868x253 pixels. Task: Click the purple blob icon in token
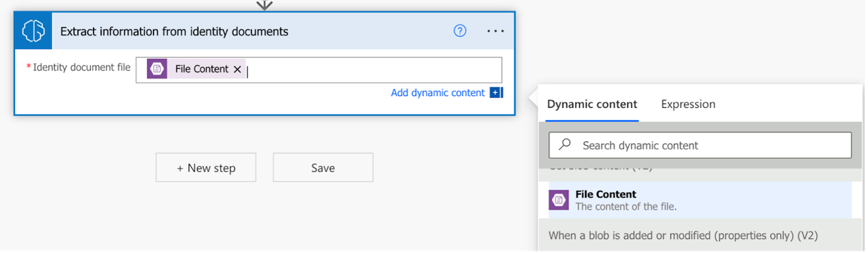[157, 69]
